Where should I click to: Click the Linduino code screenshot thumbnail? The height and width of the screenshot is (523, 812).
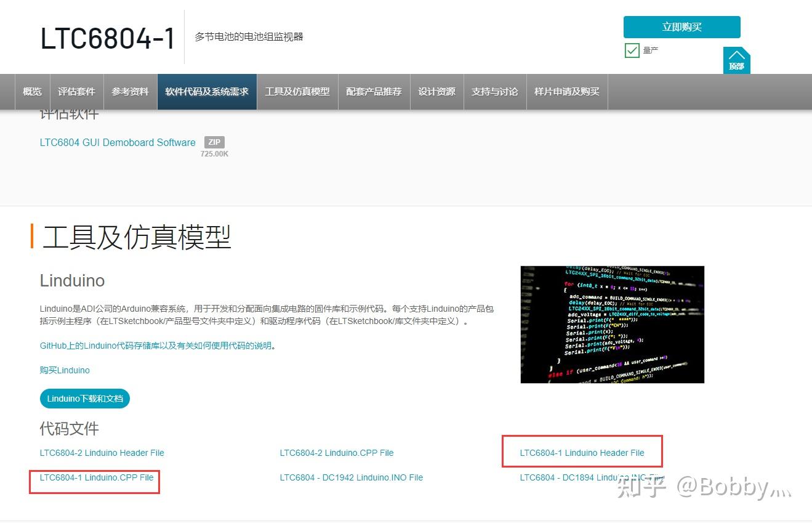click(612, 324)
